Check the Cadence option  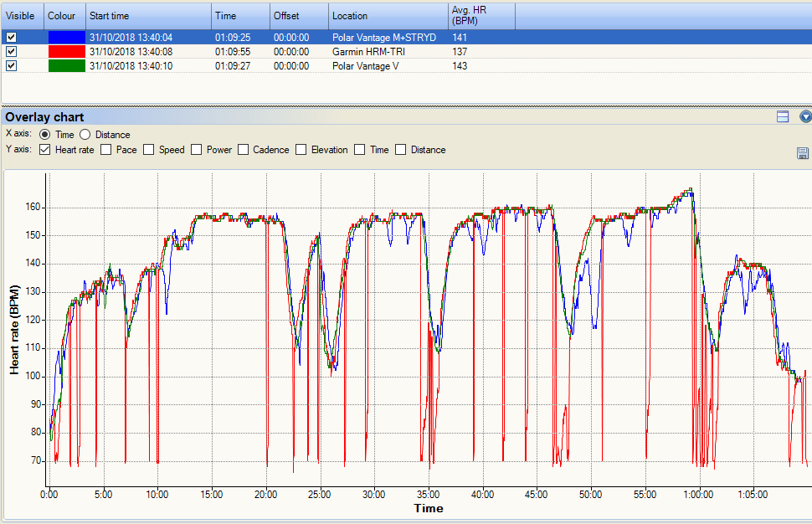click(244, 150)
